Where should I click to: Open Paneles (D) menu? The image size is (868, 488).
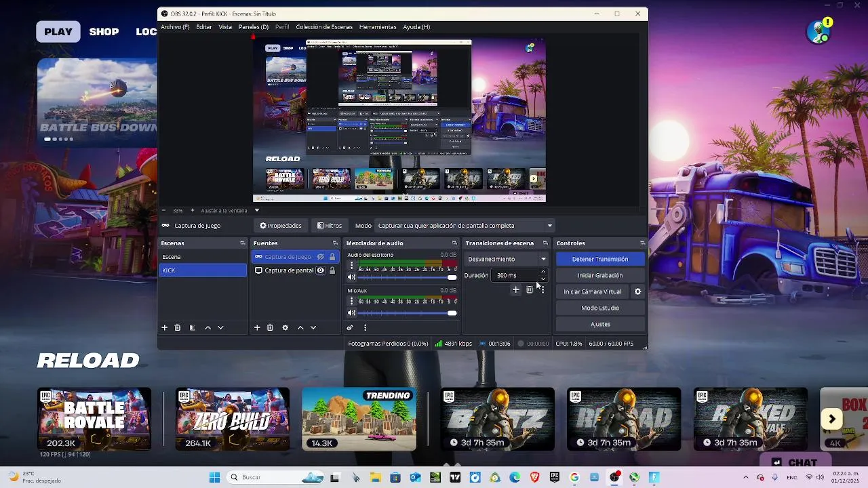pos(254,27)
